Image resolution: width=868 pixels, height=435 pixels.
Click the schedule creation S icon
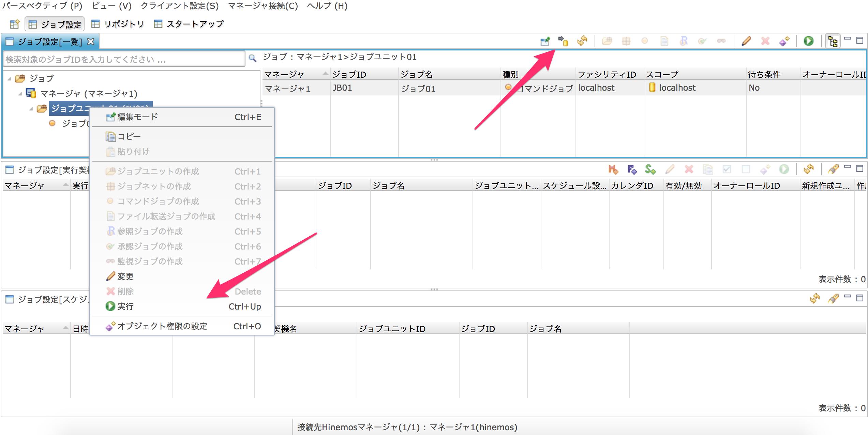click(x=650, y=169)
